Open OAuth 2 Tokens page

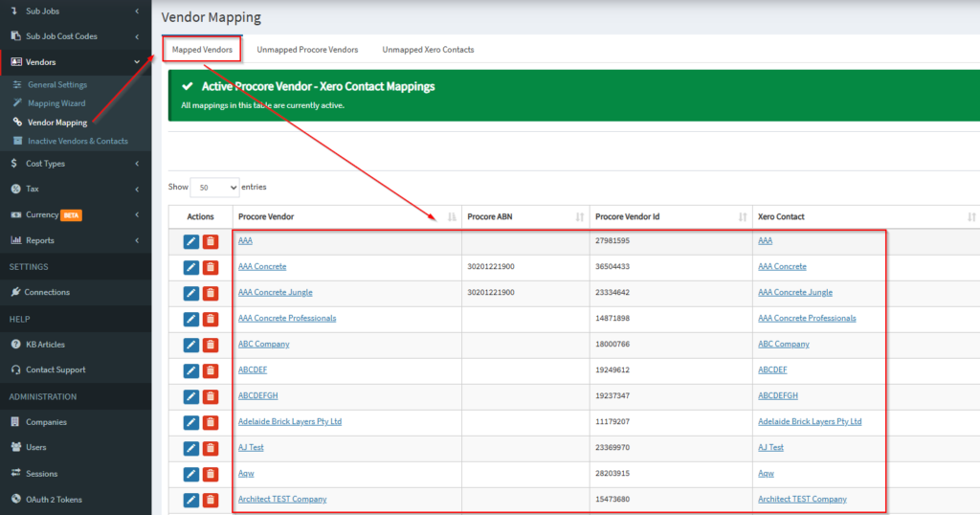(x=54, y=500)
